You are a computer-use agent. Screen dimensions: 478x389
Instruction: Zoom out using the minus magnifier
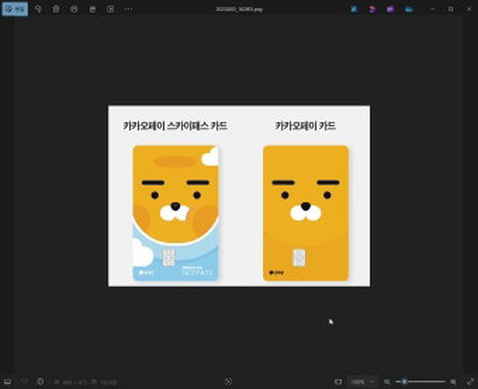387,381
